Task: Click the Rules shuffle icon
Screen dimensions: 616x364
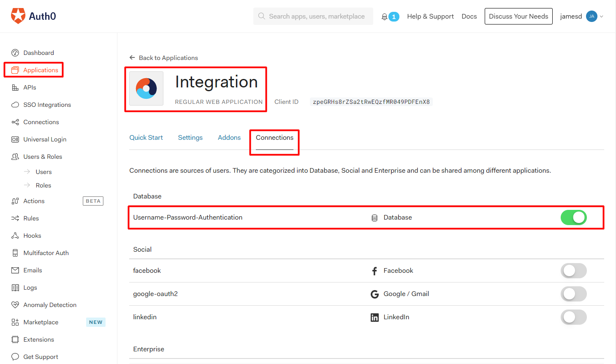Action: 15,218
